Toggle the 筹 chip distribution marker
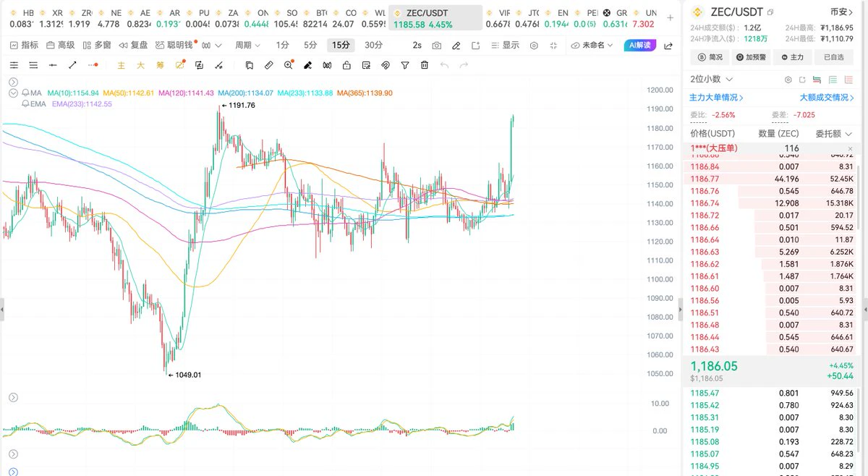Viewport: 868px width, 476px height. coord(160,65)
